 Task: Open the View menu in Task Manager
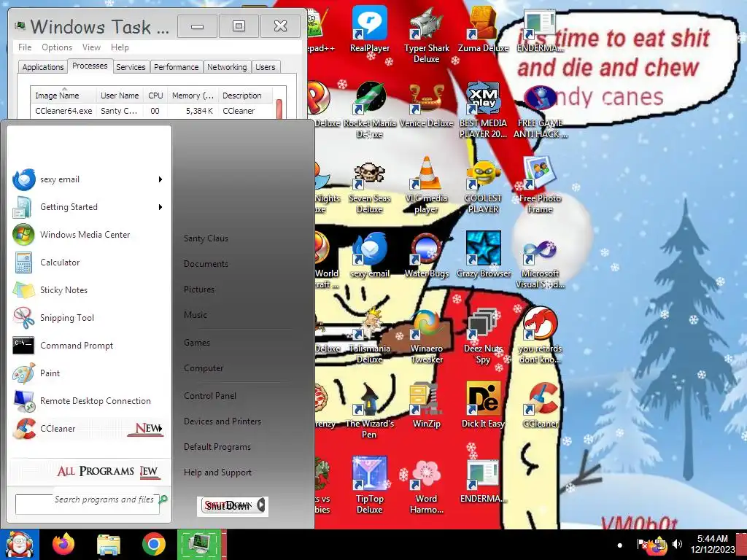pyautogui.click(x=91, y=47)
